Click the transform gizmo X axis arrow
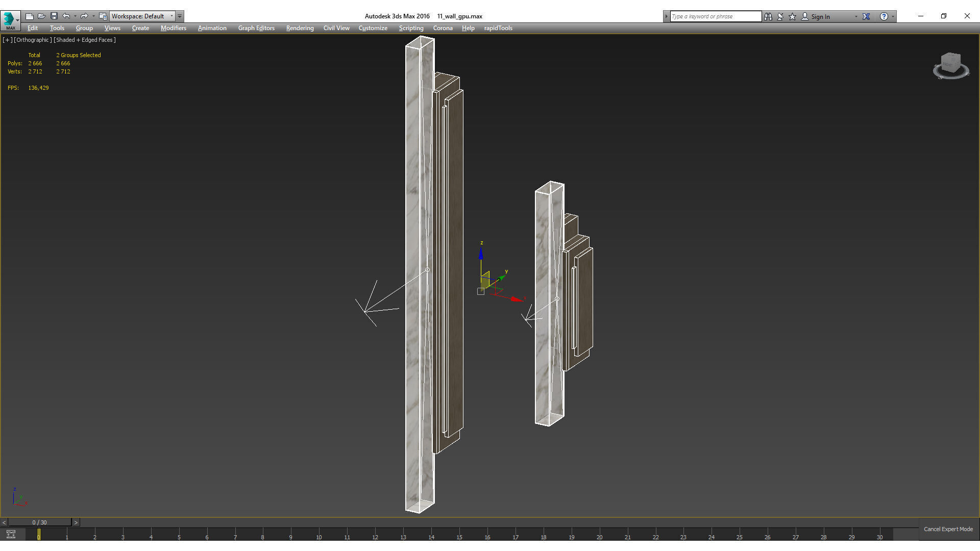The width and height of the screenshot is (980, 551). tap(518, 299)
